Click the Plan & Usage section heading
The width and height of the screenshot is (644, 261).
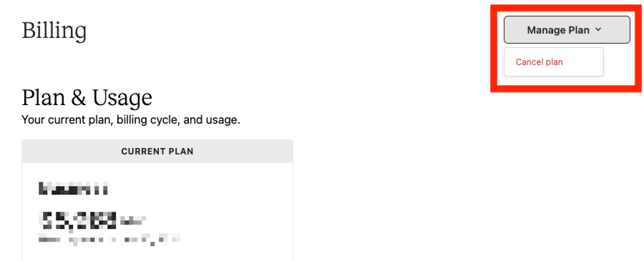(x=87, y=98)
